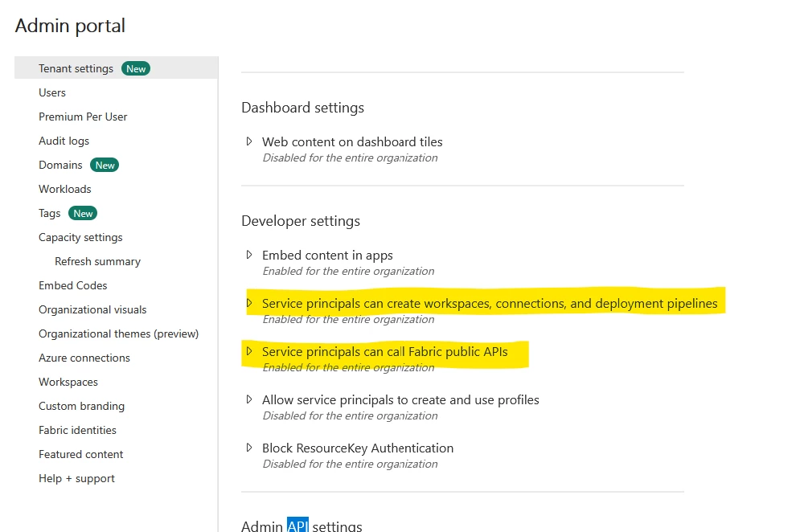Expand Service principals can call Fabric APIs
The width and height of the screenshot is (804, 532).
249,351
